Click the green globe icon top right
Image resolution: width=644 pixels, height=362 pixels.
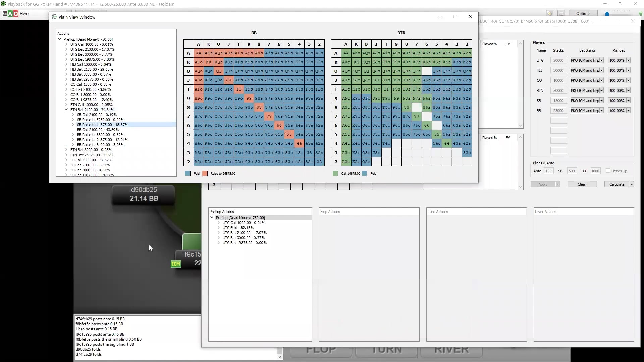tap(640, 14)
